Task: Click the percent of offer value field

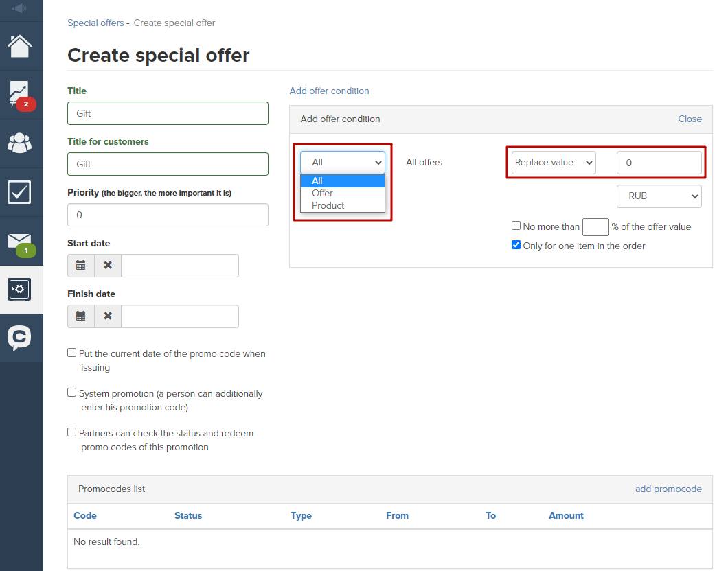Action: 595,227
